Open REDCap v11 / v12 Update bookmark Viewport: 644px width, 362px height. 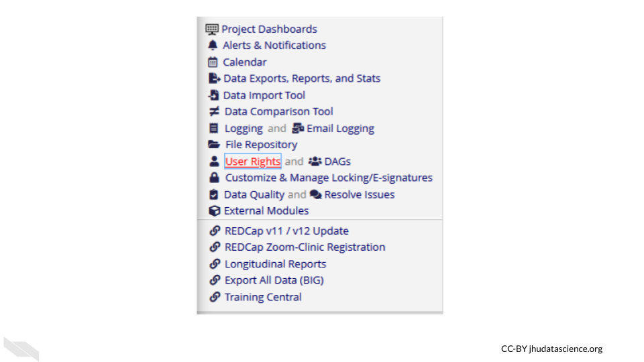286,231
